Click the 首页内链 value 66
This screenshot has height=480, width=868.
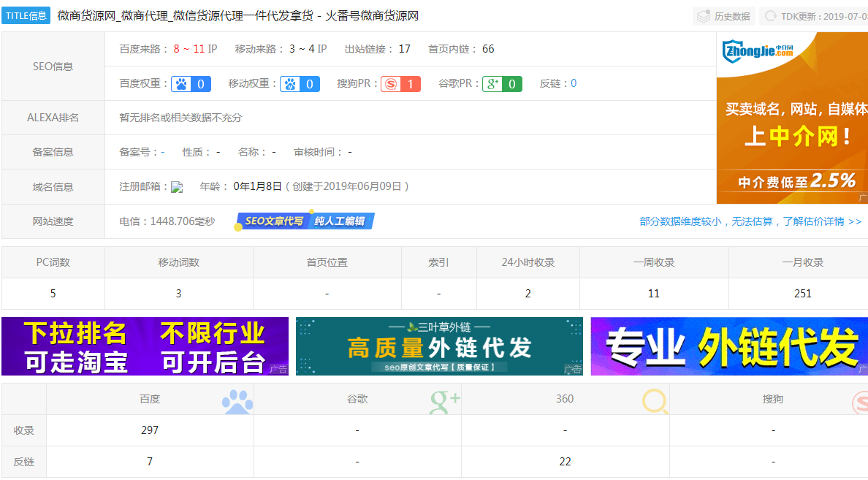click(488, 49)
